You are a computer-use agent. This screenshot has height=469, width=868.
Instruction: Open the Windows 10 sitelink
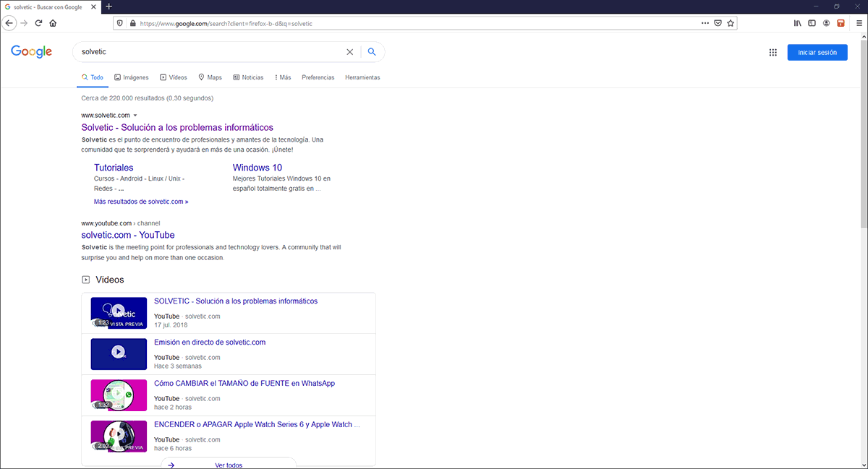[x=258, y=168]
